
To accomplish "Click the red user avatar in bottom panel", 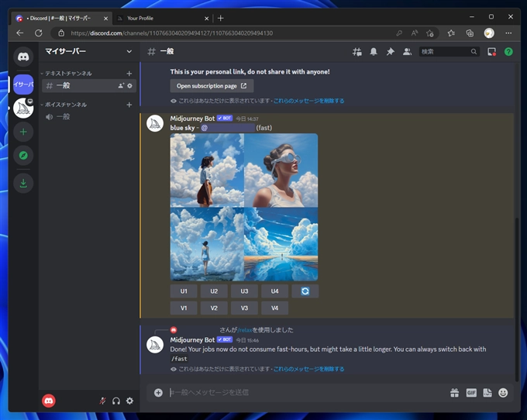I will (x=49, y=401).
